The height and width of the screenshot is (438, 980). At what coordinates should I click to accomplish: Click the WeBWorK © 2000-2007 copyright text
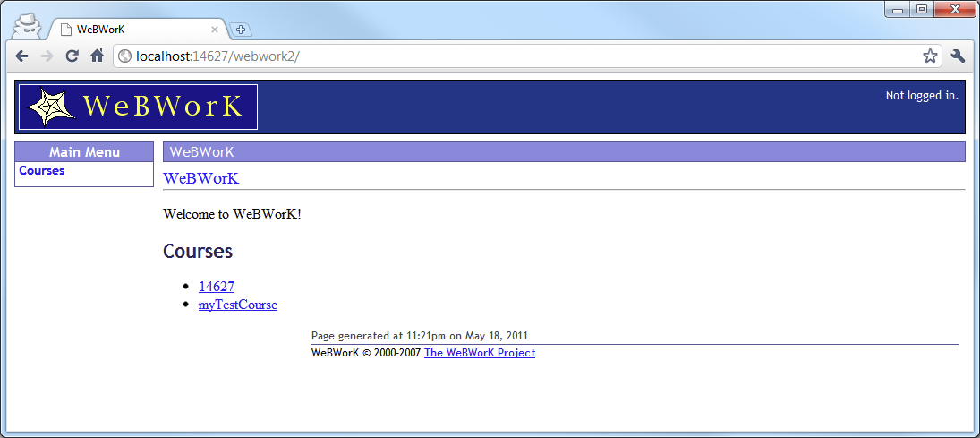tap(366, 352)
